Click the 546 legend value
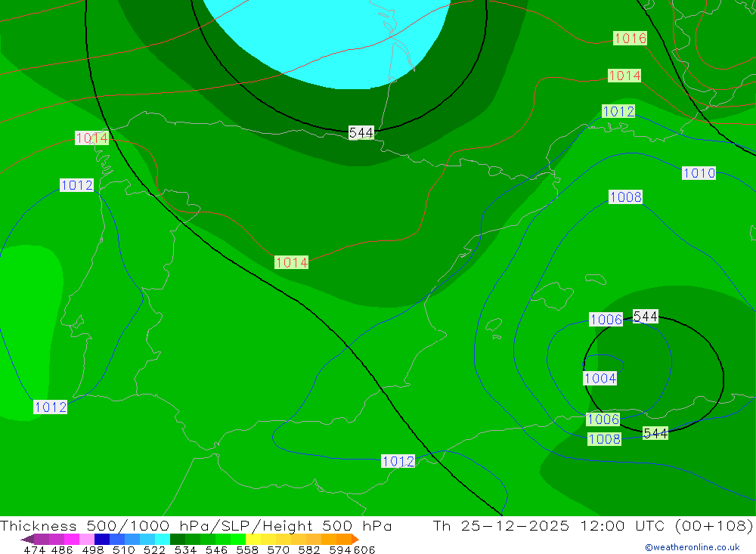The image size is (756, 554). click(216, 550)
